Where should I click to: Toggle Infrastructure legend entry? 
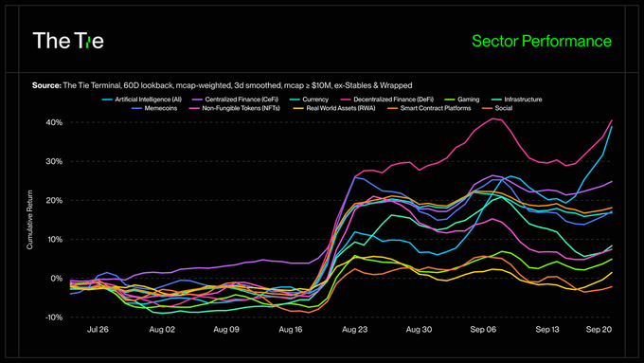516,100
